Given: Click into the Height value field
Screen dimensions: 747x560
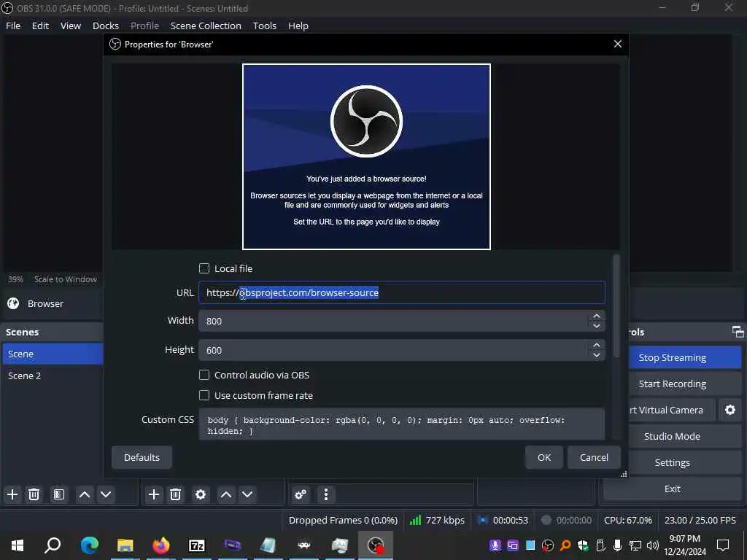Looking at the screenshot, I should [393, 350].
